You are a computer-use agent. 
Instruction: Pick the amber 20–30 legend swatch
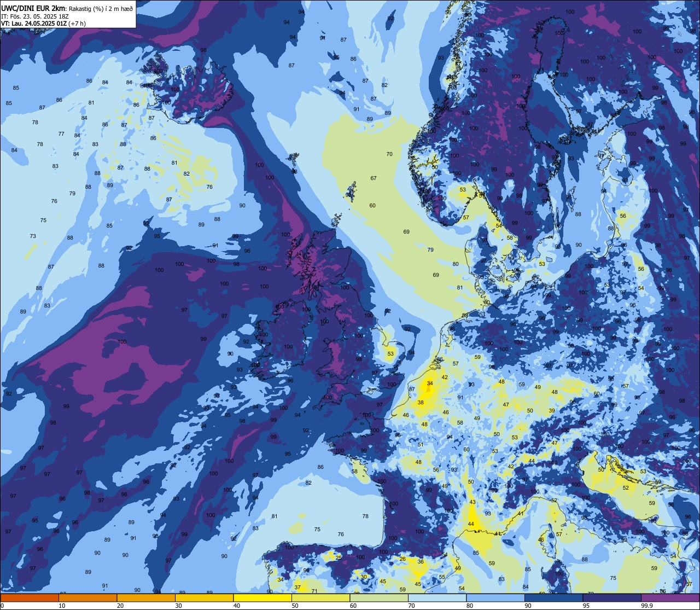pyautogui.click(x=146, y=597)
